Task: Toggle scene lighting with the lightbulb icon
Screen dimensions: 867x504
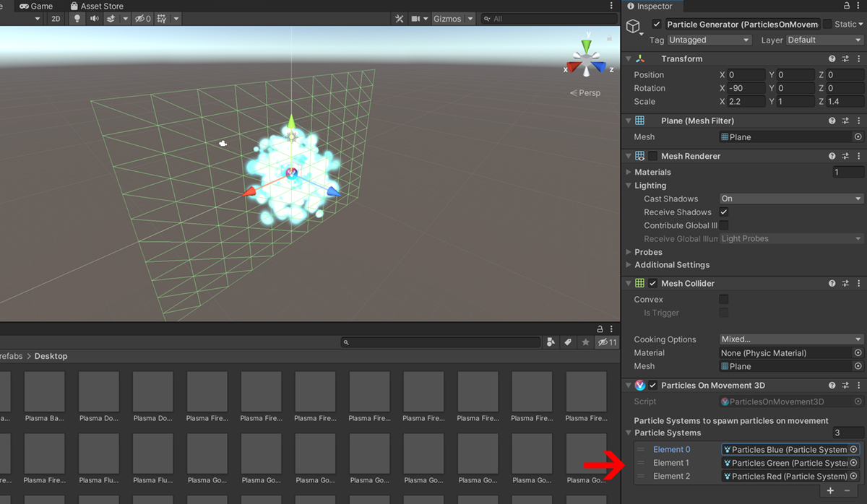Action: [78, 19]
